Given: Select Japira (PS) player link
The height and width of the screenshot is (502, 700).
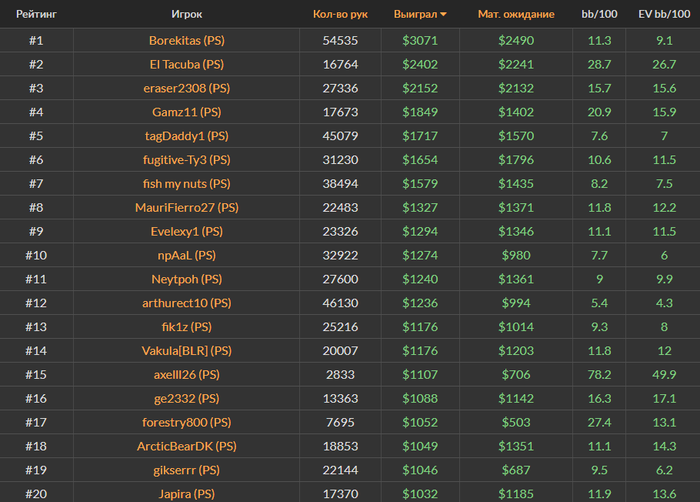Looking at the screenshot, I should (x=187, y=494).
